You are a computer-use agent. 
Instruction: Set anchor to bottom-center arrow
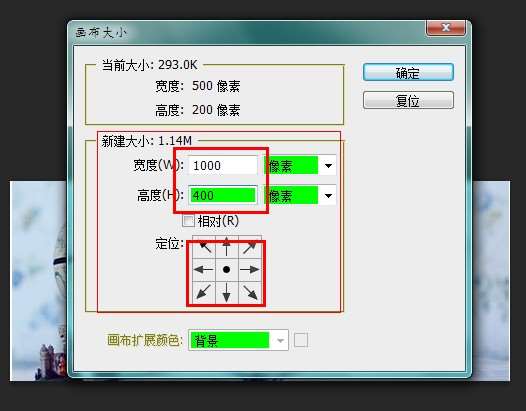click(227, 292)
